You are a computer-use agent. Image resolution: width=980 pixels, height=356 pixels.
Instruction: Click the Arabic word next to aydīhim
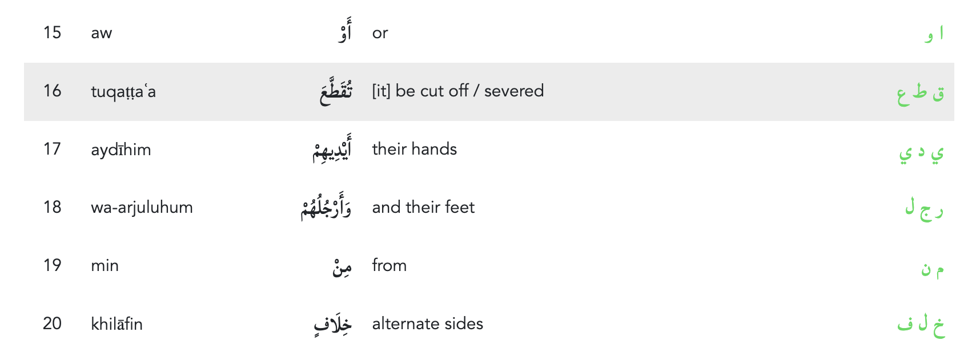pyautogui.click(x=332, y=150)
